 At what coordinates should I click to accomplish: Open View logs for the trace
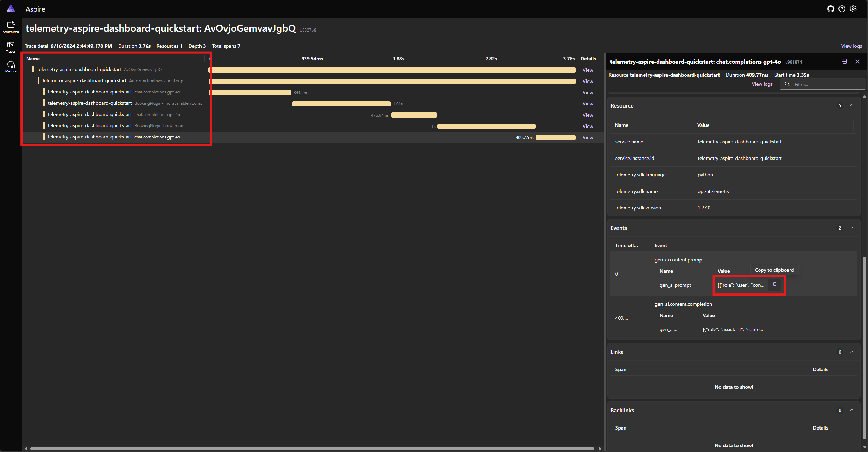[x=851, y=46]
